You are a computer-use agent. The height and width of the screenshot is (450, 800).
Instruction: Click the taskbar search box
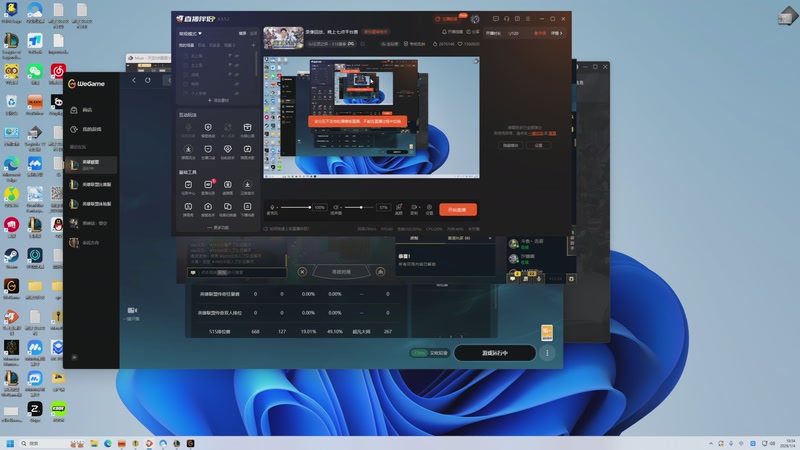(x=51, y=443)
